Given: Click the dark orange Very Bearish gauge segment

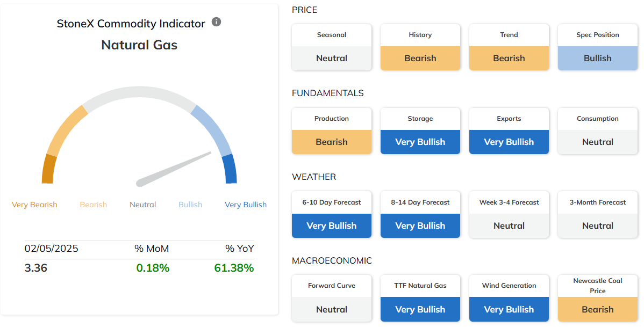Looking at the screenshot, I should click(x=49, y=169).
